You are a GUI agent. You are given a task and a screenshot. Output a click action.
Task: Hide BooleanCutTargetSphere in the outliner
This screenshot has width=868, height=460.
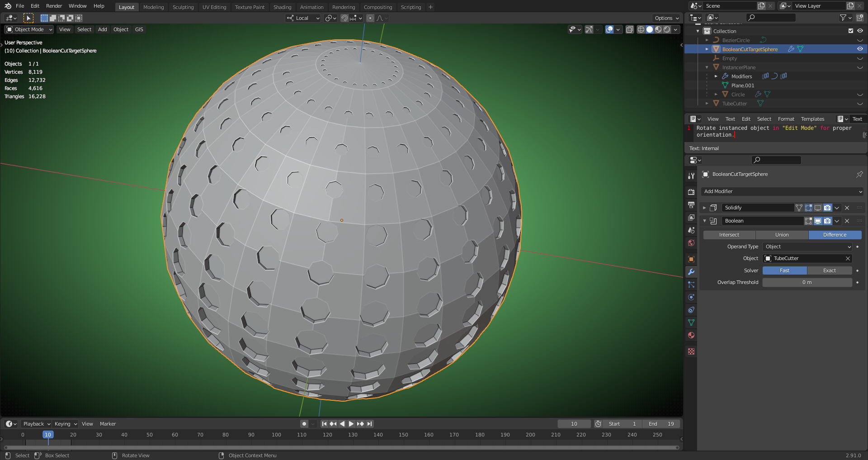tap(860, 49)
